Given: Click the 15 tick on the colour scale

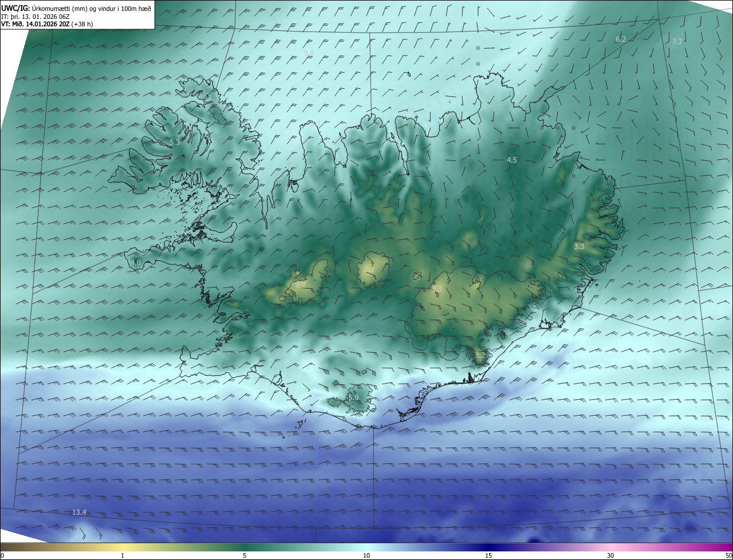Looking at the screenshot, I should [x=488, y=555].
